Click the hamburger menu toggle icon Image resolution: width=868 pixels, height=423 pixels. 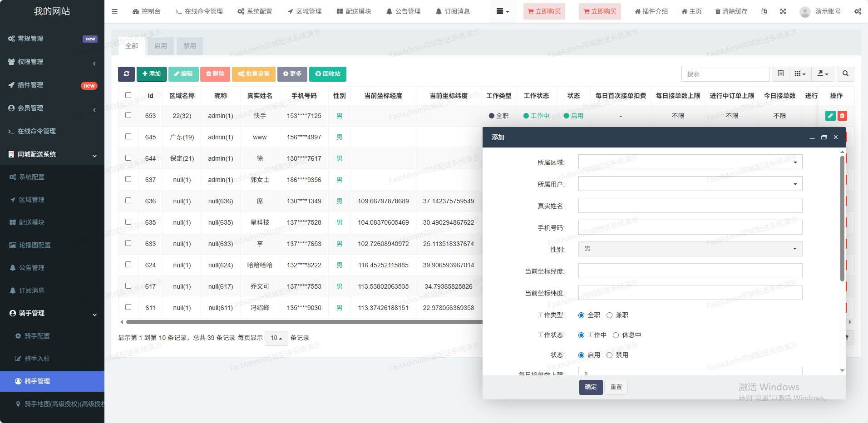[x=114, y=11]
